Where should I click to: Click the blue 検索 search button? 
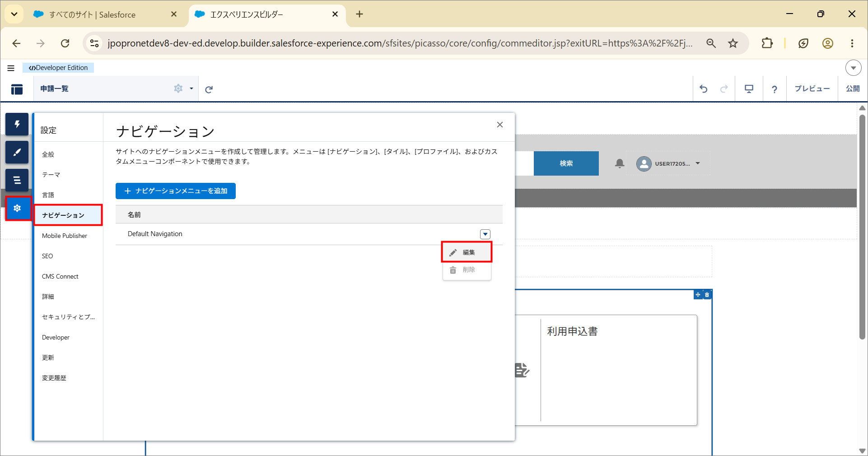566,163
